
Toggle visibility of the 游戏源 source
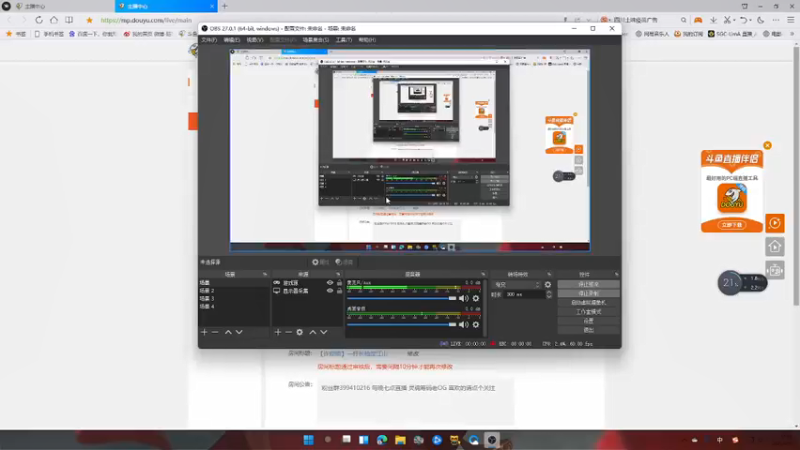[x=330, y=283]
